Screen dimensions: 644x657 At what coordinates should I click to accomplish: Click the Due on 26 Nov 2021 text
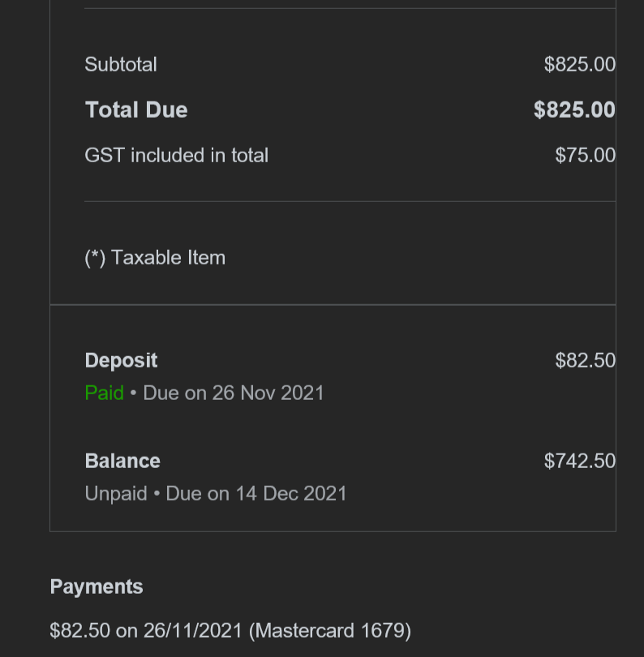click(234, 393)
